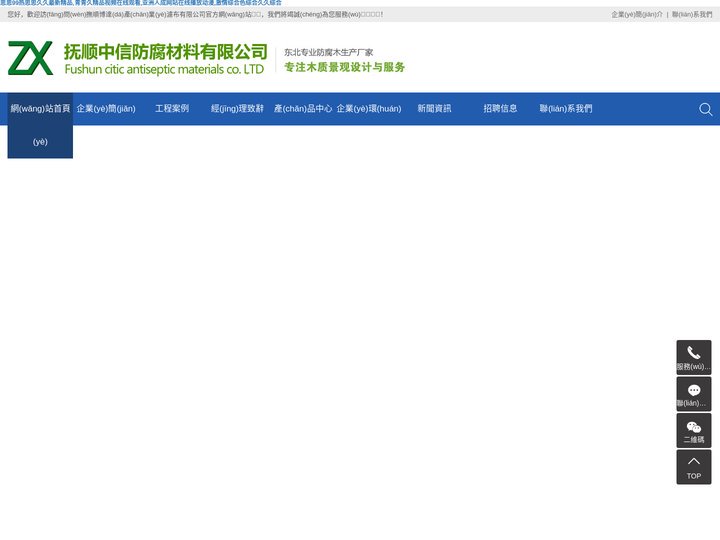Go to 工程案例 menu item
720x540 pixels.
pyautogui.click(x=172, y=109)
